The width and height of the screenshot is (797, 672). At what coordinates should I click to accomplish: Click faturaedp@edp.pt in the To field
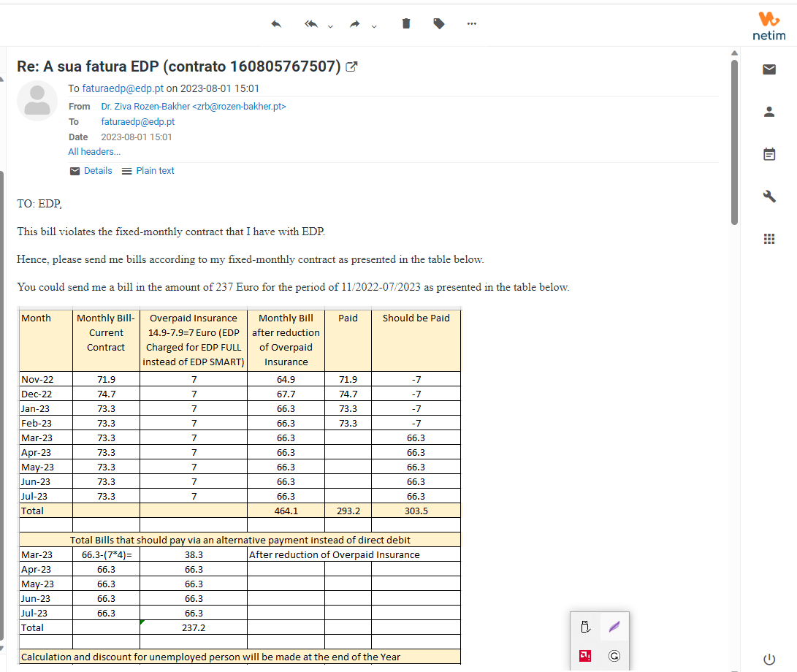138,121
